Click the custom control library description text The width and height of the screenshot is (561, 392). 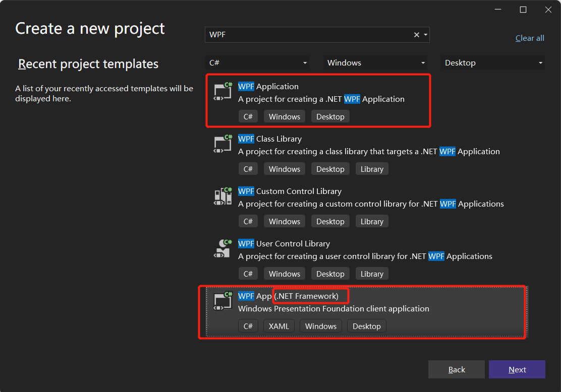point(371,204)
